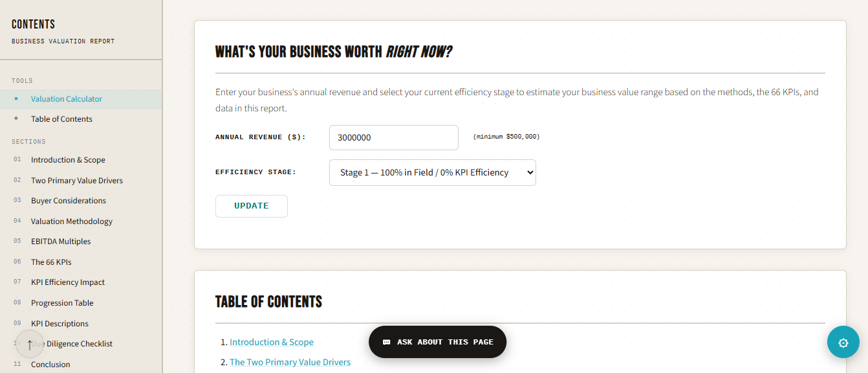Open The 66 KPIs section
The height and width of the screenshot is (373, 868).
click(x=51, y=262)
